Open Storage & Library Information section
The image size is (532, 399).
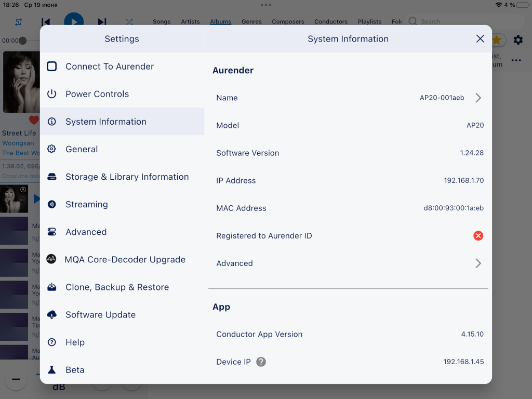pyautogui.click(x=122, y=177)
